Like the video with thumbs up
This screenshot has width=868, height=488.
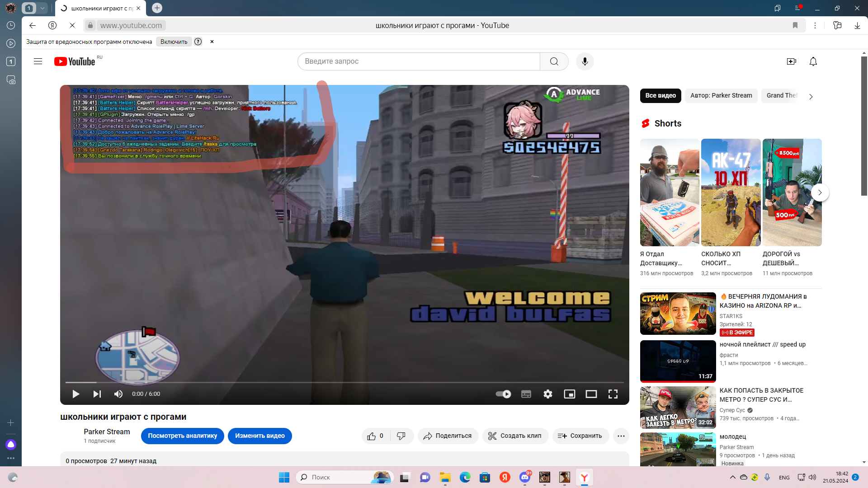[x=376, y=436]
